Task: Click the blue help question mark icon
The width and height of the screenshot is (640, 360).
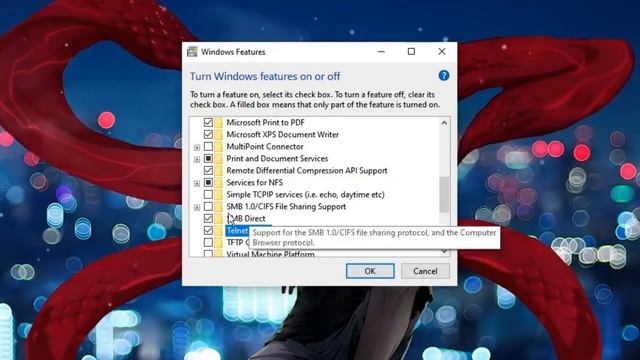Action: pos(444,76)
